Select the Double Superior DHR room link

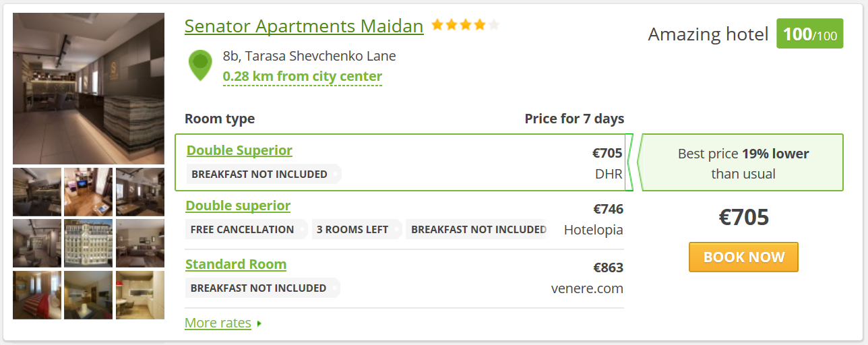(x=239, y=150)
